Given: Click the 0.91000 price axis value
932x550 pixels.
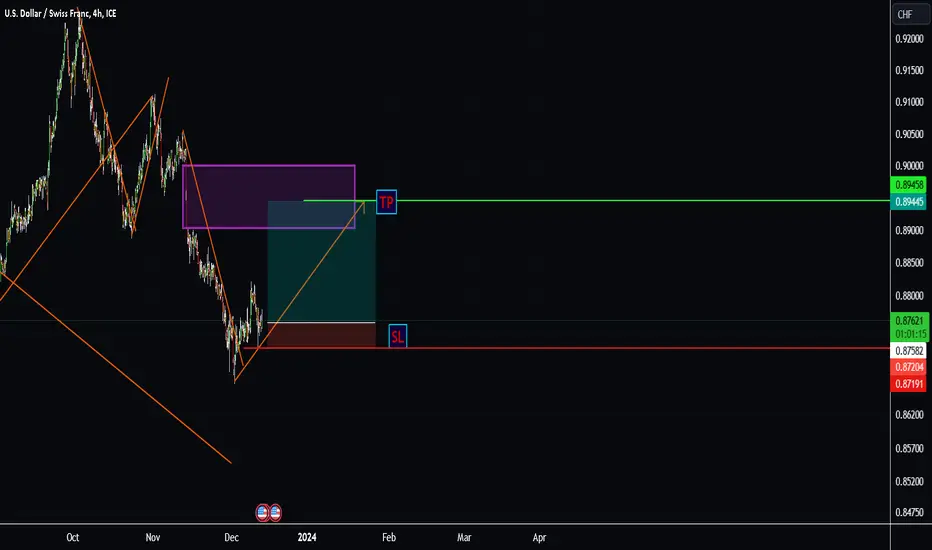Looking at the screenshot, I should (x=909, y=102).
